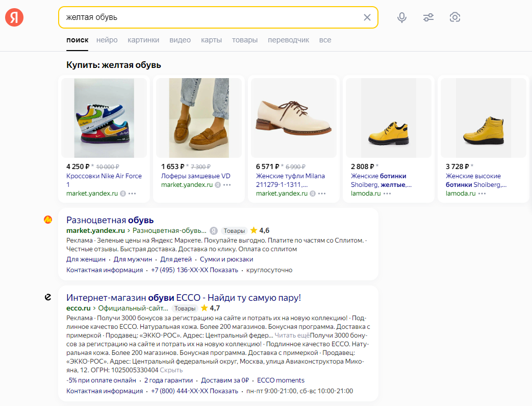Expand ECCO ad text with Читать ещё
This screenshot has height=406, width=532.
292,336
